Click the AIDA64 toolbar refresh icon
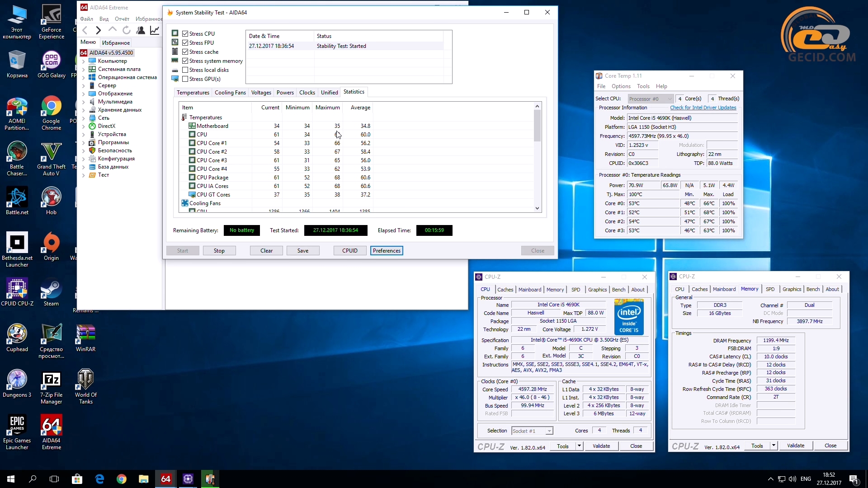The width and height of the screenshot is (868, 488). [x=127, y=30]
